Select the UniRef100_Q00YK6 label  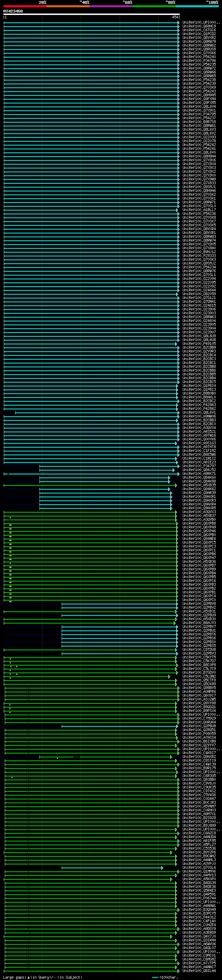coord(199,439)
